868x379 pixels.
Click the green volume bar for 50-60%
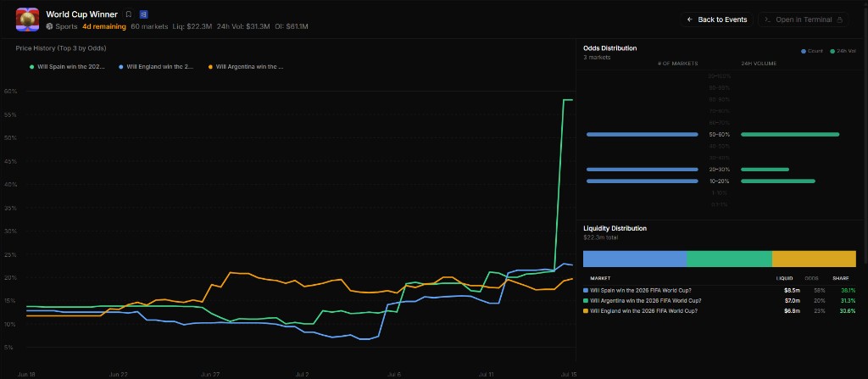[x=790, y=134]
